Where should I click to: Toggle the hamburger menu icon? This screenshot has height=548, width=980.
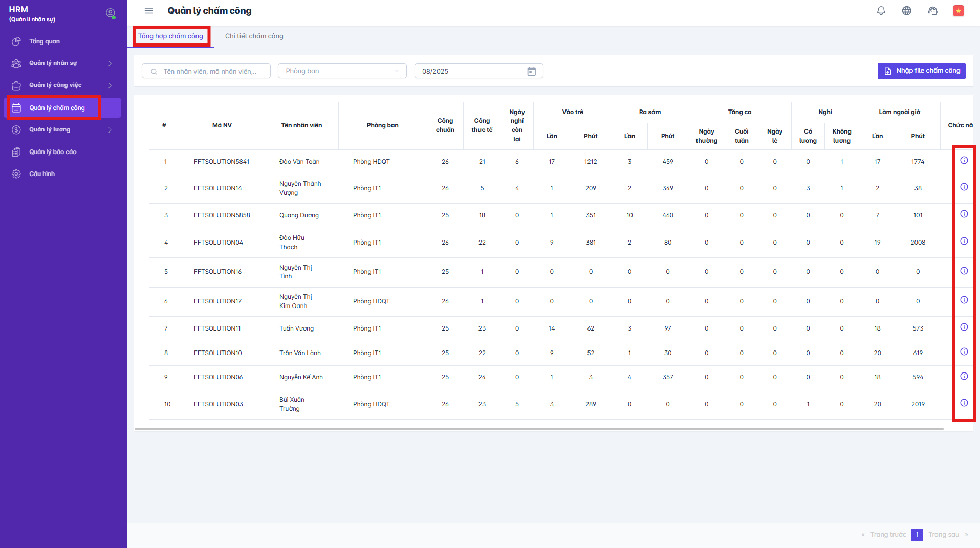click(149, 11)
